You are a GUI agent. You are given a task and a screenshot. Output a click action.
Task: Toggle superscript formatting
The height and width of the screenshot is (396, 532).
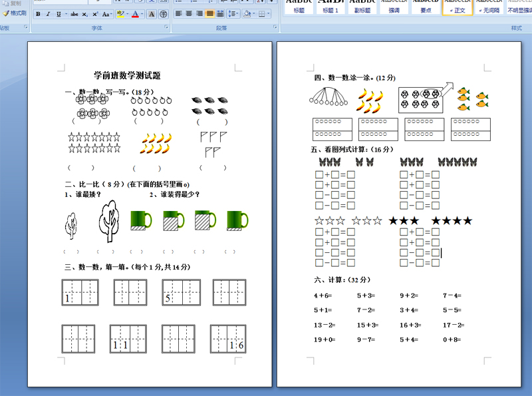coord(95,14)
